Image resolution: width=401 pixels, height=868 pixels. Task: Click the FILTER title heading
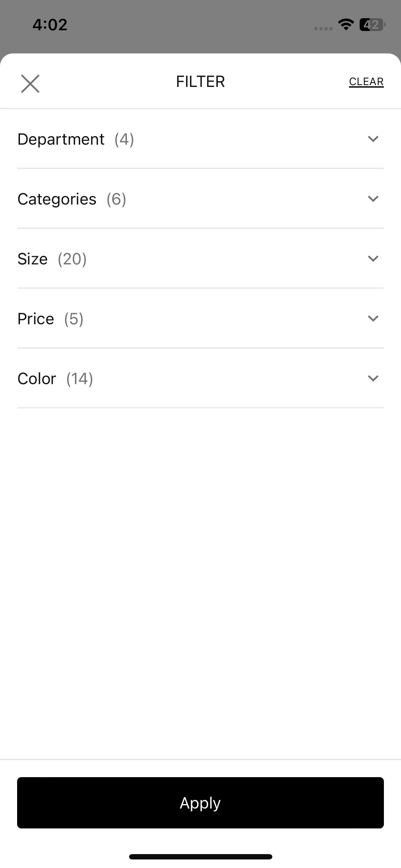coord(200,82)
